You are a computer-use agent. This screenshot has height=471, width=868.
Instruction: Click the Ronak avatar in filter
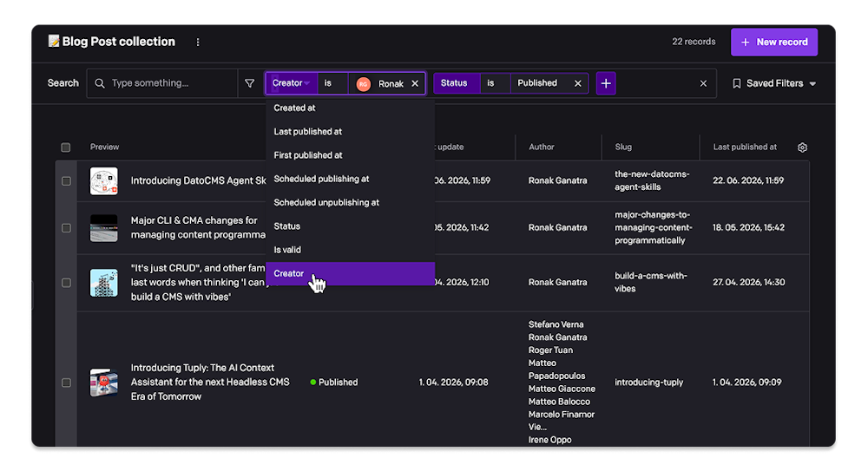363,83
